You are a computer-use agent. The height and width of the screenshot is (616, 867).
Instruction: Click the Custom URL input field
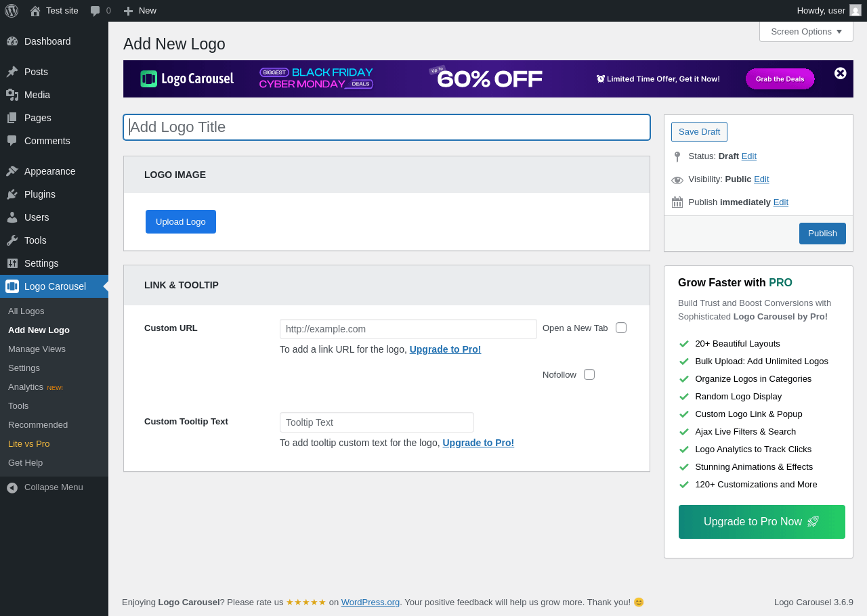pos(408,329)
